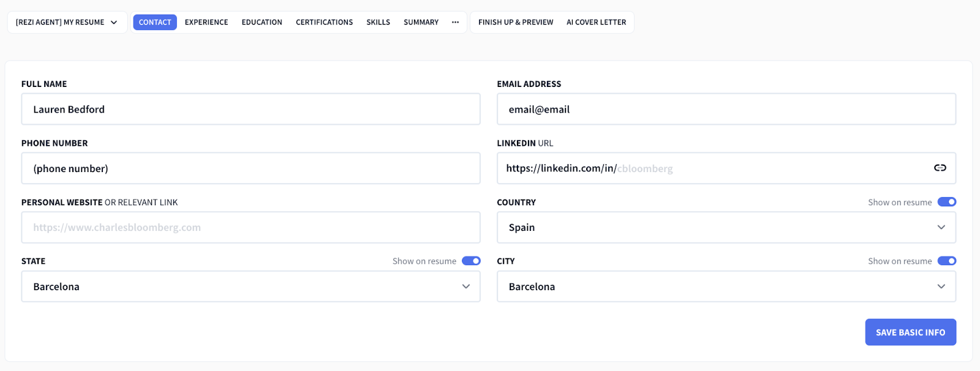980x371 pixels.
Task: Open the [REZI AGENT] MY RESUME dropdown
Action: (67, 22)
